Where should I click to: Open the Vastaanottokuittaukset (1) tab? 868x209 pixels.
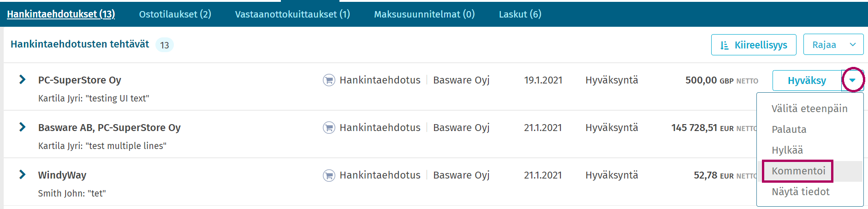point(292,14)
